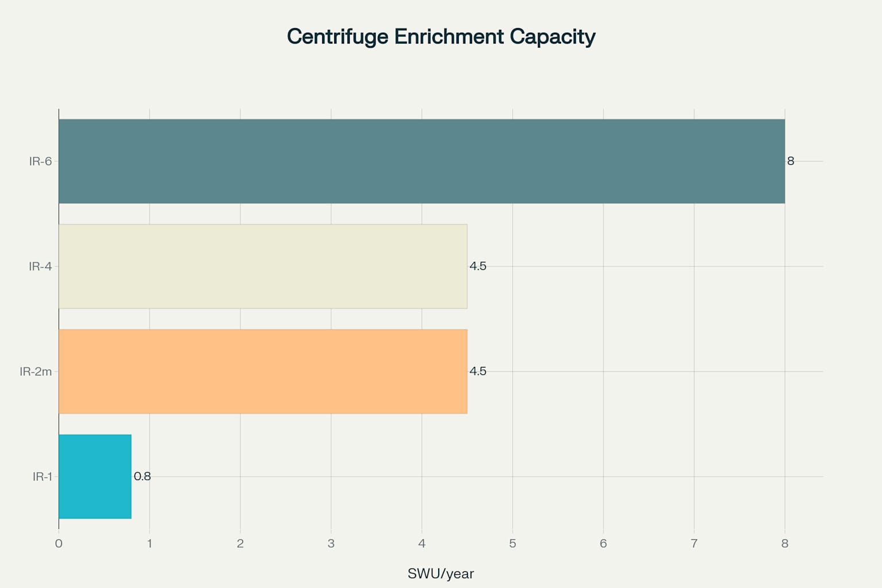Click the value label 8 beside IR-6
Screen dimensions: 882x588
point(791,161)
